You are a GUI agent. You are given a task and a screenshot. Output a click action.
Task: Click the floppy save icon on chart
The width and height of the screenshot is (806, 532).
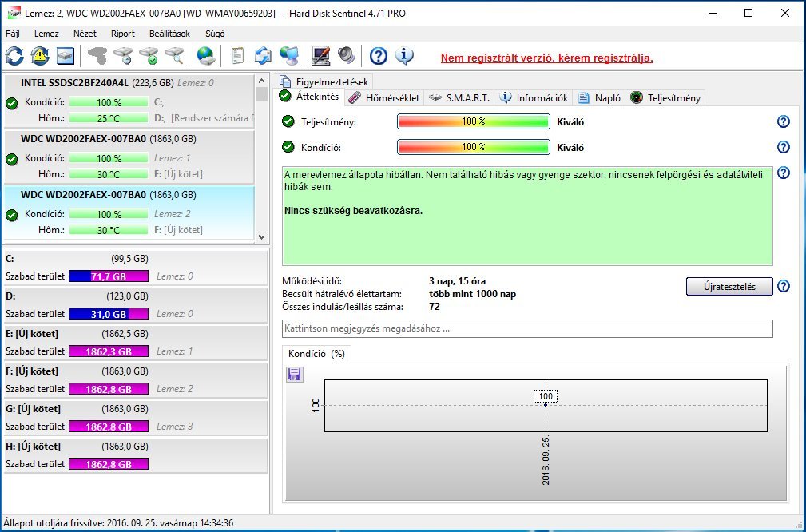tap(295, 374)
